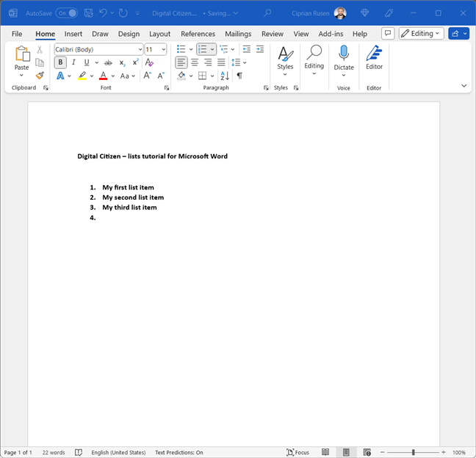Open Change Case dropdown
This screenshot has height=458, width=476.
(128, 76)
